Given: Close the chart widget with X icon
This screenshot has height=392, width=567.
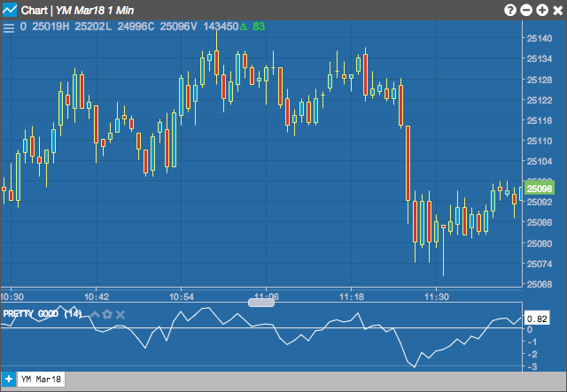Looking at the screenshot, I should point(558,10).
